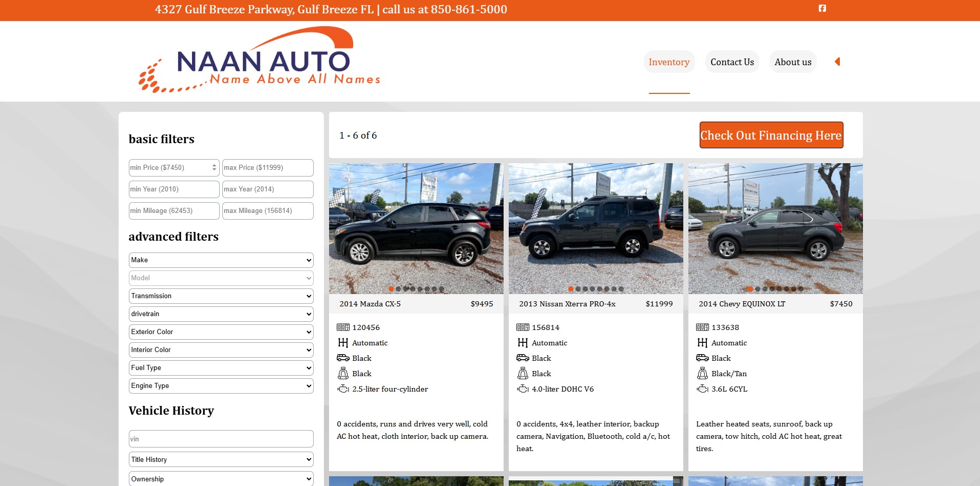This screenshot has height=486, width=980.
Task: Open the Contact Us page
Action: click(x=732, y=62)
